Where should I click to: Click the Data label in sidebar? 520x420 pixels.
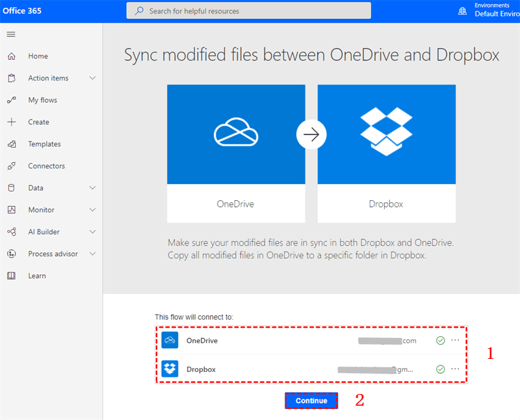point(36,188)
